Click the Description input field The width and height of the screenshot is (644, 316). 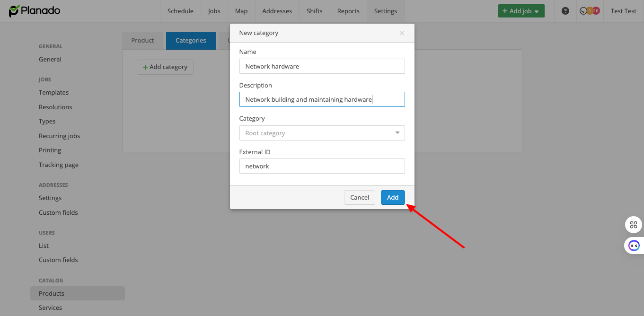click(x=322, y=99)
